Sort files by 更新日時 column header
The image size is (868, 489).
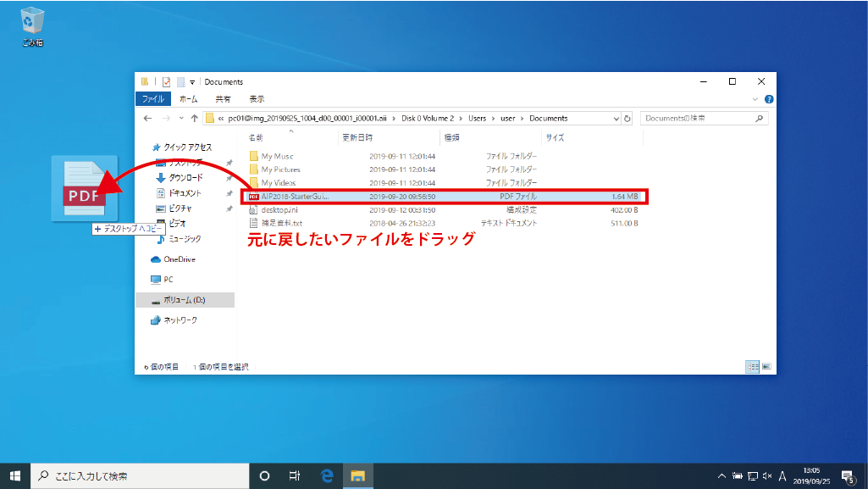point(357,137)
